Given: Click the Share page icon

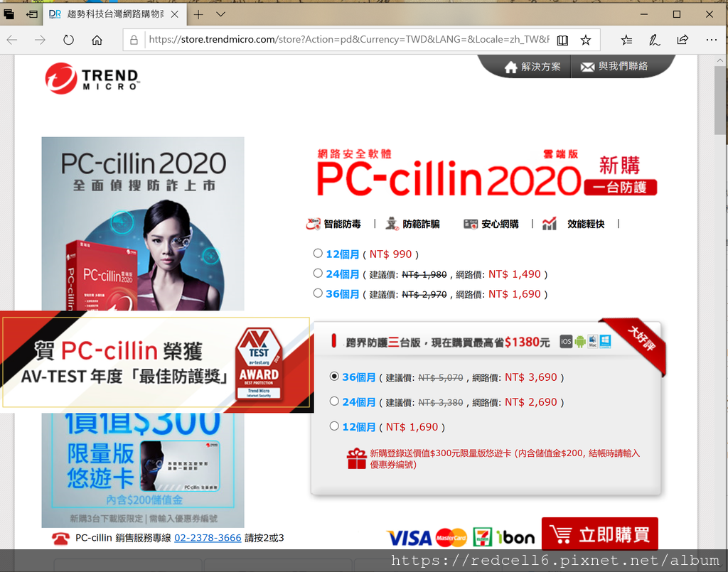Looking at the screenshot, I should tap(682, 40).
